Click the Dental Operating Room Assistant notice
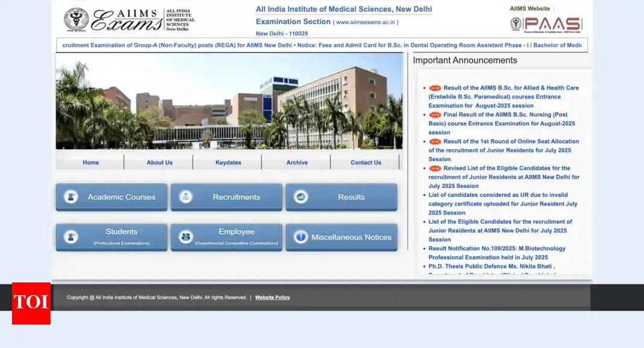 point(439,45)
